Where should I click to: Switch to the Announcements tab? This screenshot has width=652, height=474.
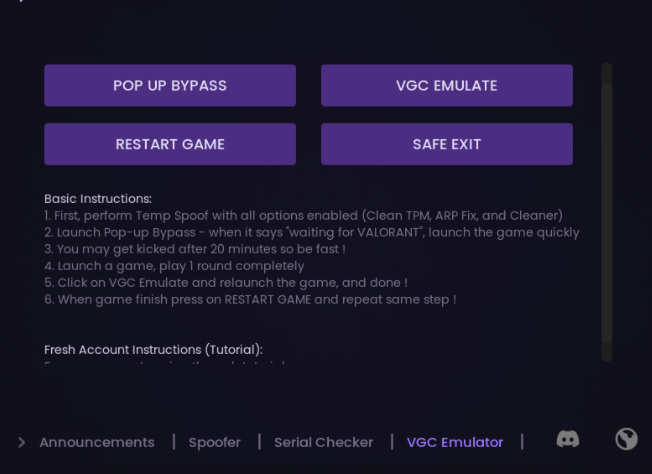(x=97, y=442)
